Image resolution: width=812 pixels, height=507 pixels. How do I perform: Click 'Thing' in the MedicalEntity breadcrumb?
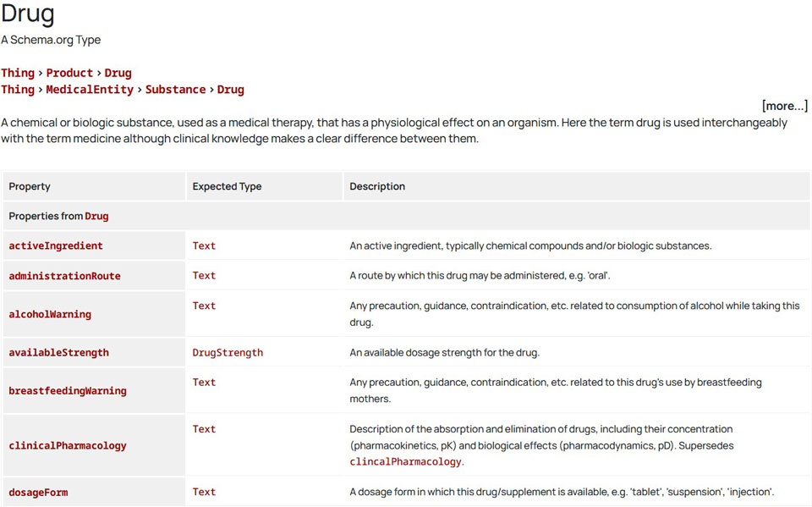point(18,90)
